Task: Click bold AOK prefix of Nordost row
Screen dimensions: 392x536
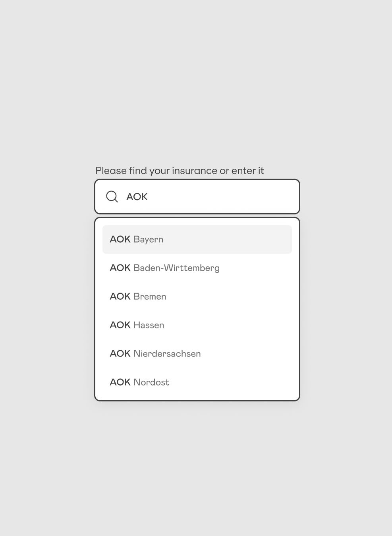Action: click(120, 382)
